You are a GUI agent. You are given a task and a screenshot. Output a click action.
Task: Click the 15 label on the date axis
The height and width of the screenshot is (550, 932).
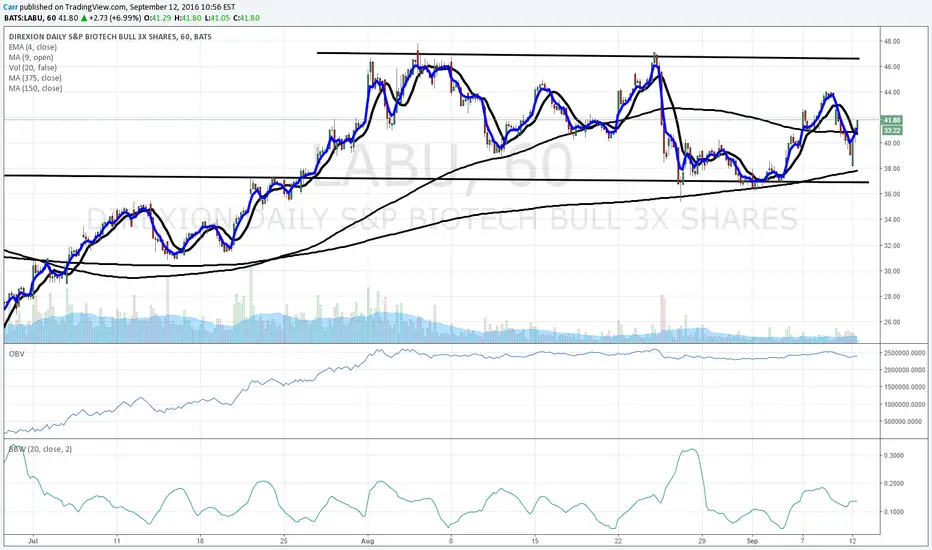pos(535,542)
